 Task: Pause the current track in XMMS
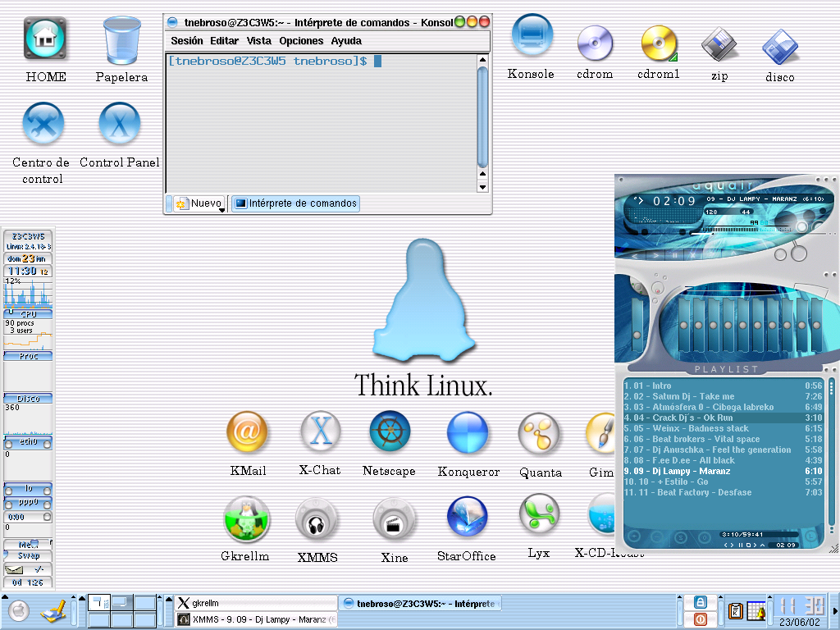pyautogui.click(x=674, y=254)
